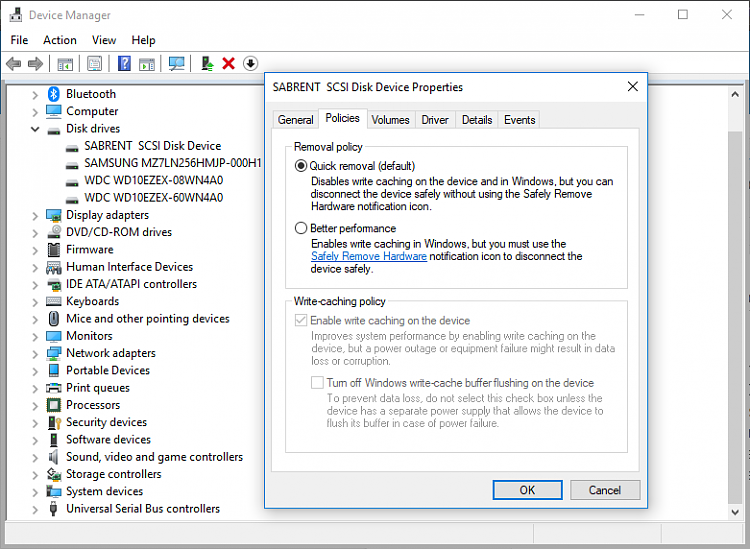Open the File menu

coord(19,40)
